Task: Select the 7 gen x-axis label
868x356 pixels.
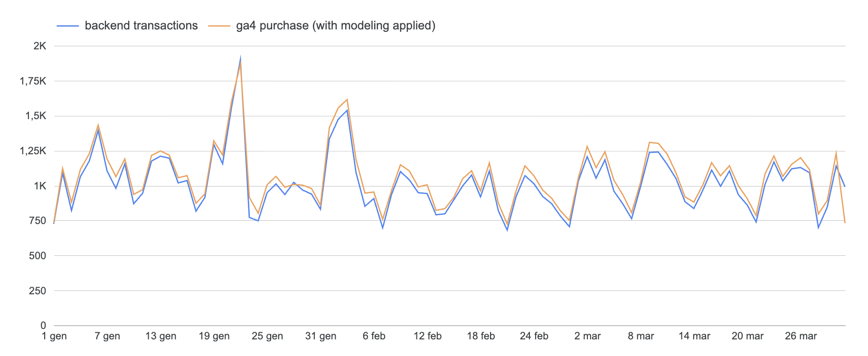Action: pyautogui.click(x=107, y=336)
